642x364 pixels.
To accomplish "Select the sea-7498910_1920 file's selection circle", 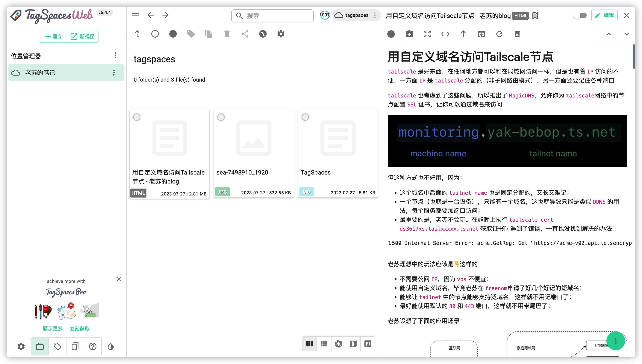I will [x=221, y=117].
